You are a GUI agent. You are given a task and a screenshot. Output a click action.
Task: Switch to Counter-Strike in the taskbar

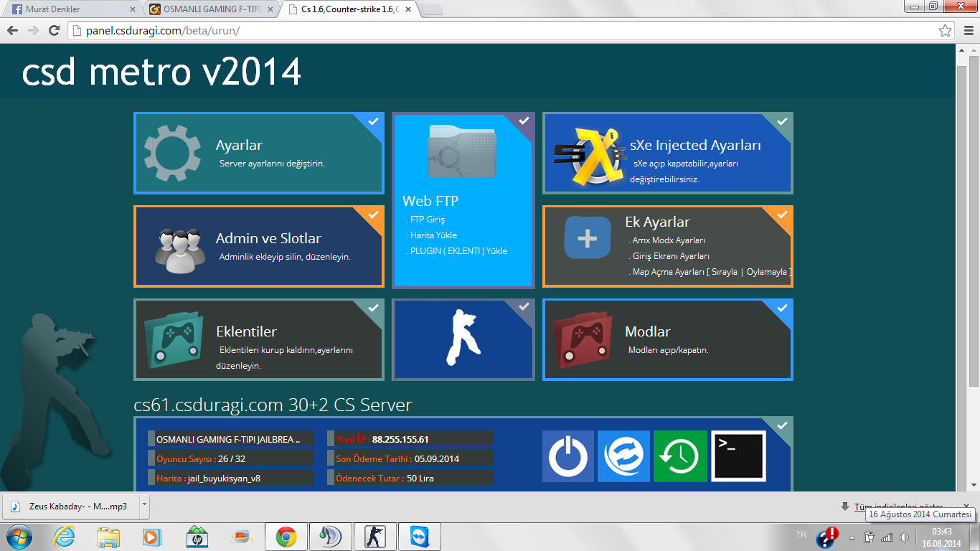coord(375,537)
